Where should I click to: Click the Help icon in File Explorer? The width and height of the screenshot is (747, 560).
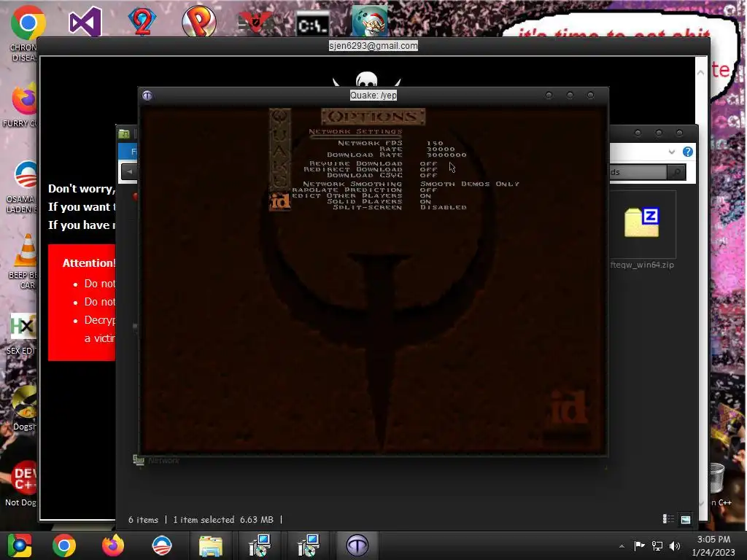pyautogui.click(x=687, y=152)
